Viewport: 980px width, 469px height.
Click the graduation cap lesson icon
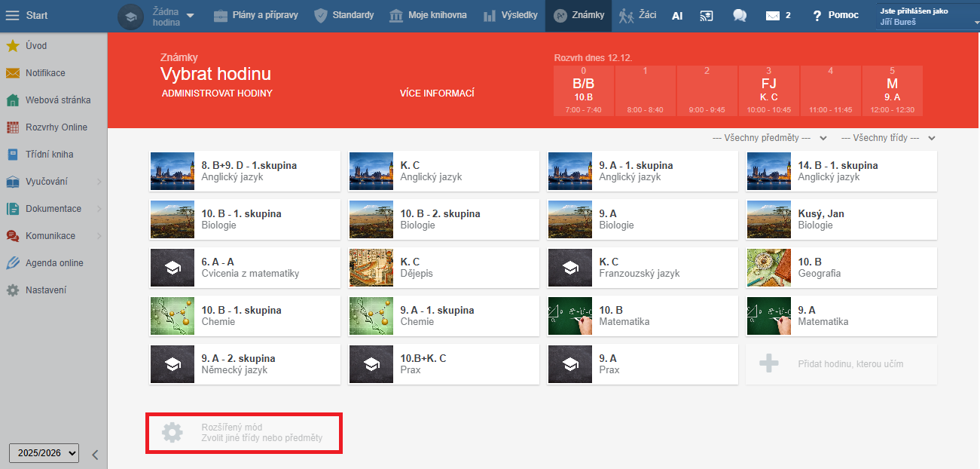tap(131, 16)
